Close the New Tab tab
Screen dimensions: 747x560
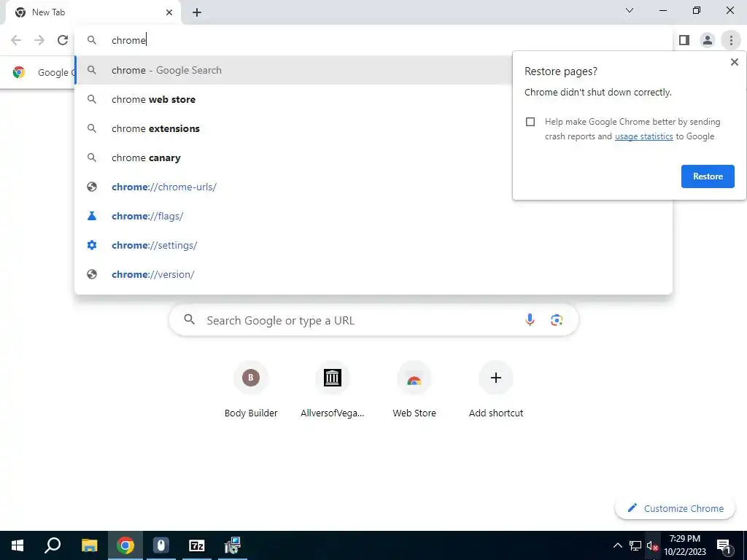169,12
